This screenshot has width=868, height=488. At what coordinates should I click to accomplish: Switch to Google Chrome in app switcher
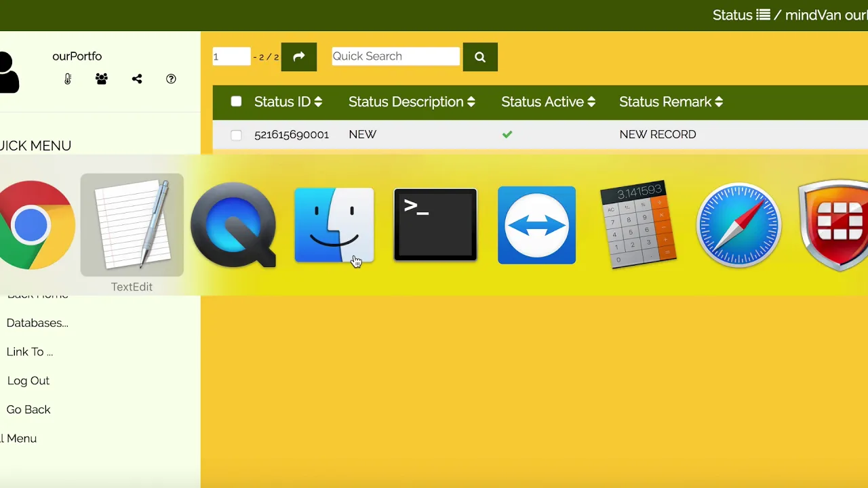35,225
